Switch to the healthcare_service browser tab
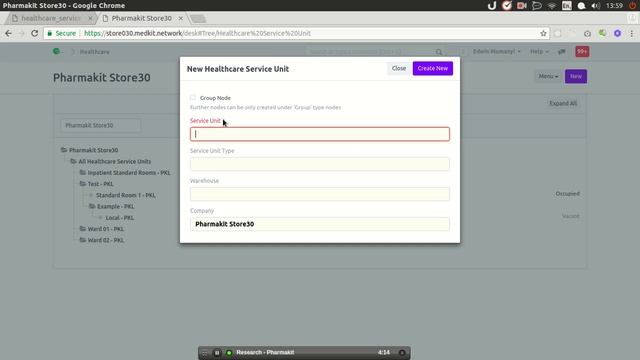The image size is (640, 360). 50,18
